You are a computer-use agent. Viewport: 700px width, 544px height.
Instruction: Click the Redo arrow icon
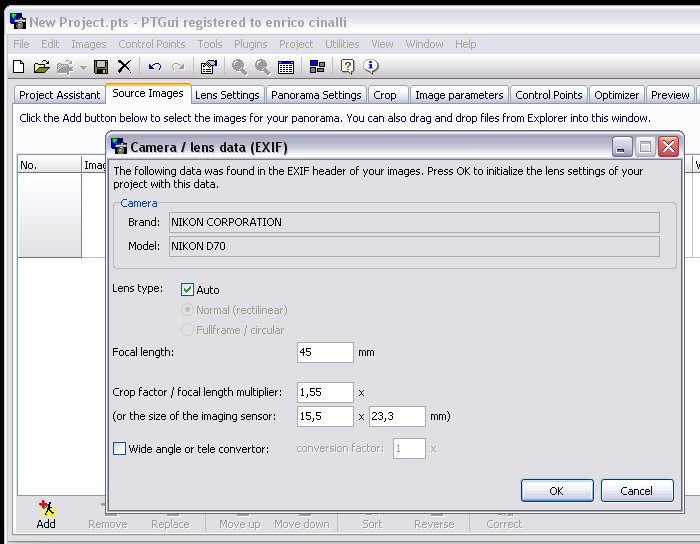(178, 67)
